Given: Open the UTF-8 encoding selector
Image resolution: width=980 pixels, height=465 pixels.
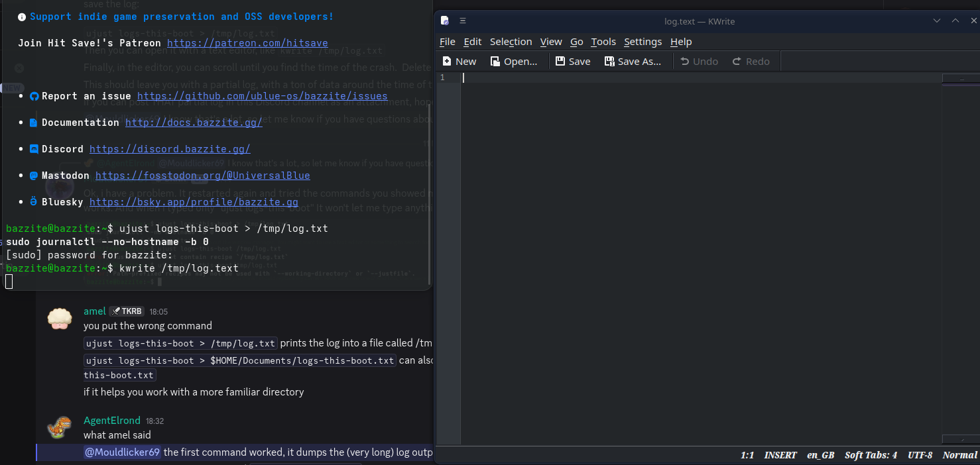Looking at the screenshot, I should [x=920, y=455].
